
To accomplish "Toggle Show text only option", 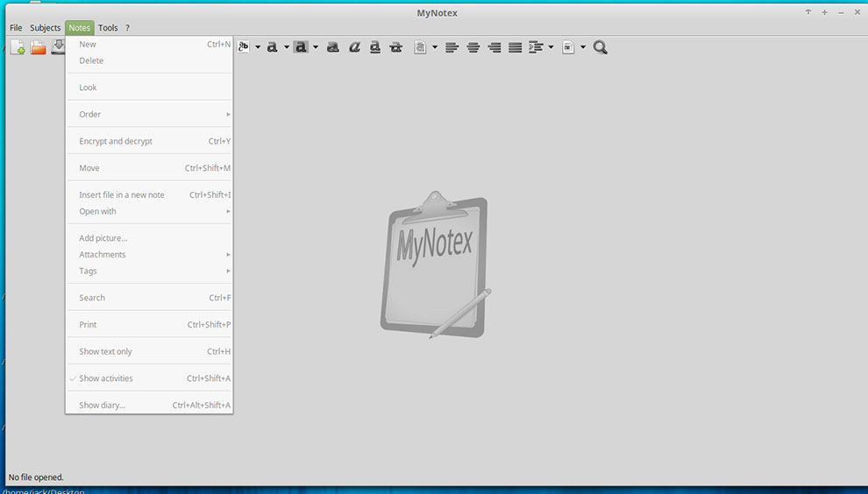I will pos(149,352).
